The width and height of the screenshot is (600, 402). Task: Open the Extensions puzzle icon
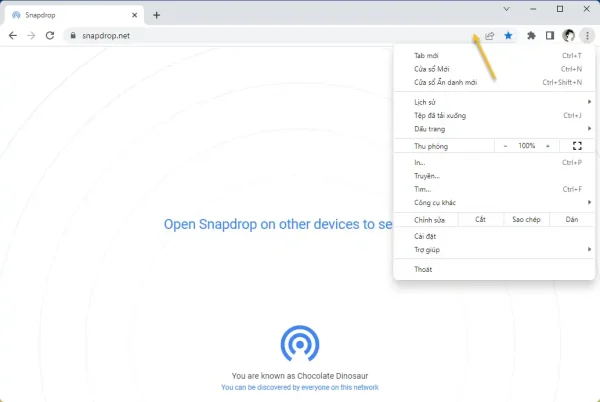(x=531, y=36)
